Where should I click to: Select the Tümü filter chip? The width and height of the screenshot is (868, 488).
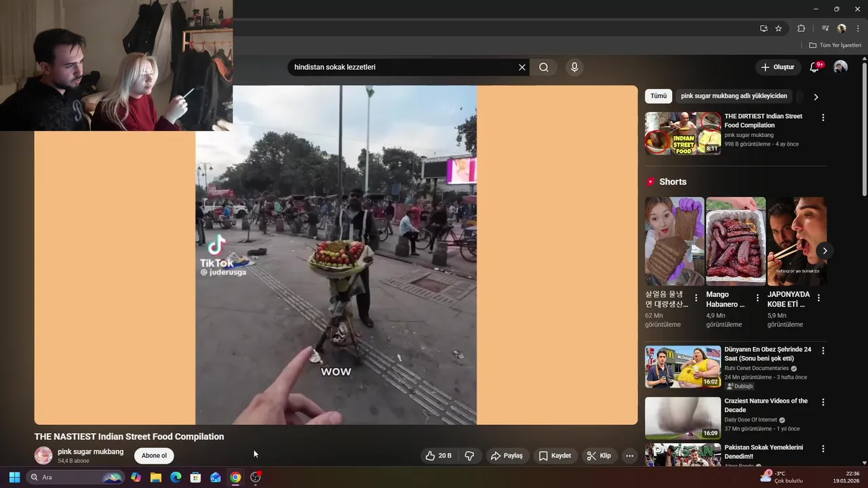point(658,96)
